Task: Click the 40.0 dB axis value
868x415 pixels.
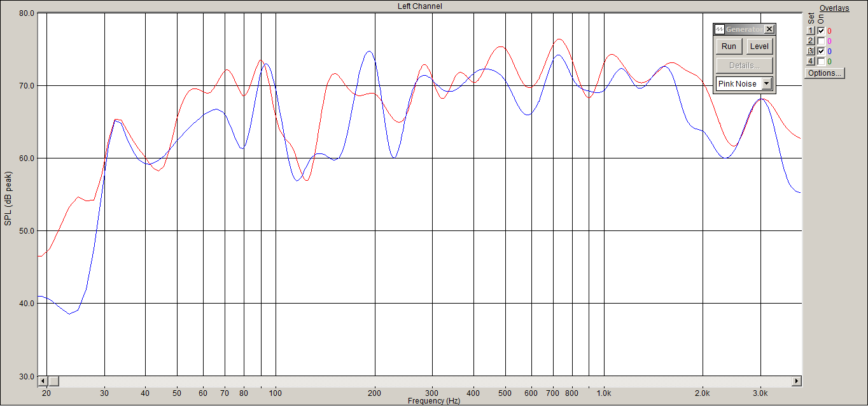Action: (26, 303)
